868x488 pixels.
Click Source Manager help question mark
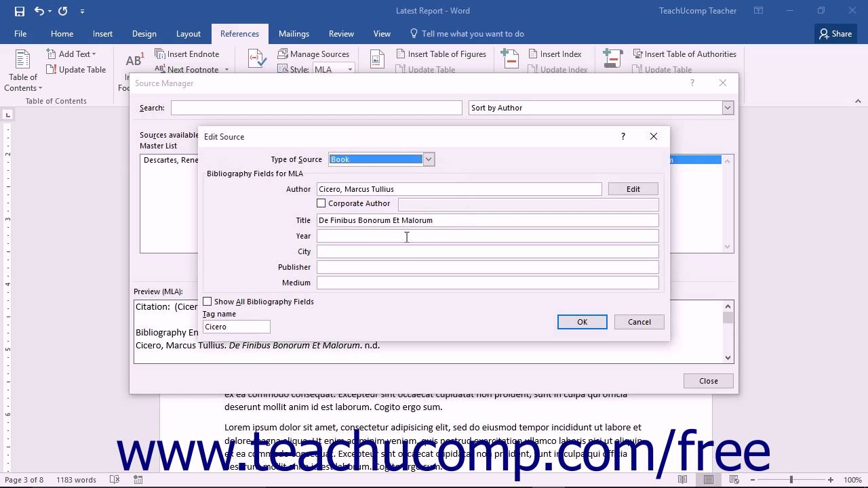coord(692,83)
